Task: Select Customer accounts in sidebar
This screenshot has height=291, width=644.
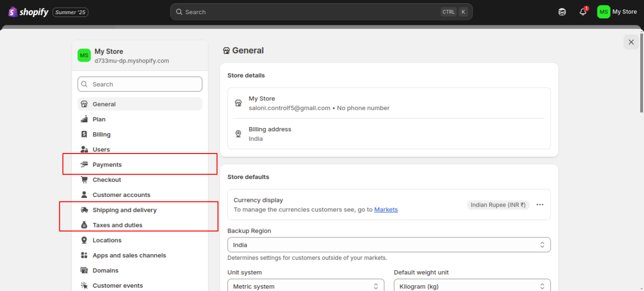Action: click(x=121, y=195)
